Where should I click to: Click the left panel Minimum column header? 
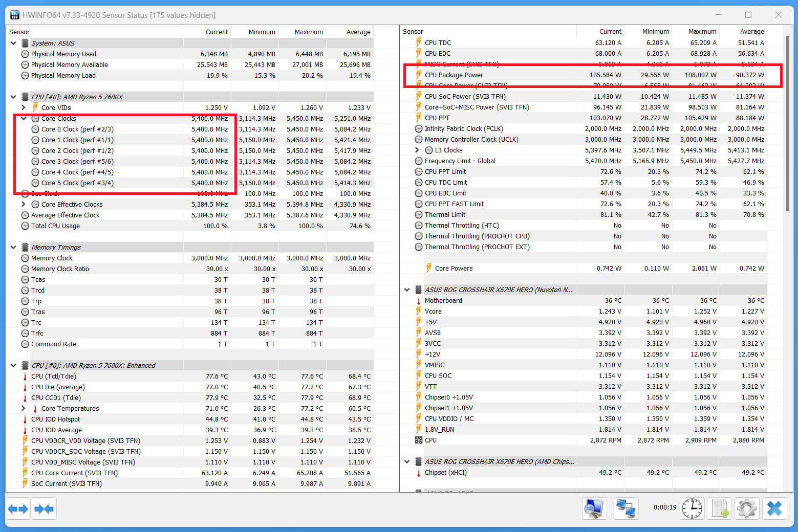tap(255, 32)
